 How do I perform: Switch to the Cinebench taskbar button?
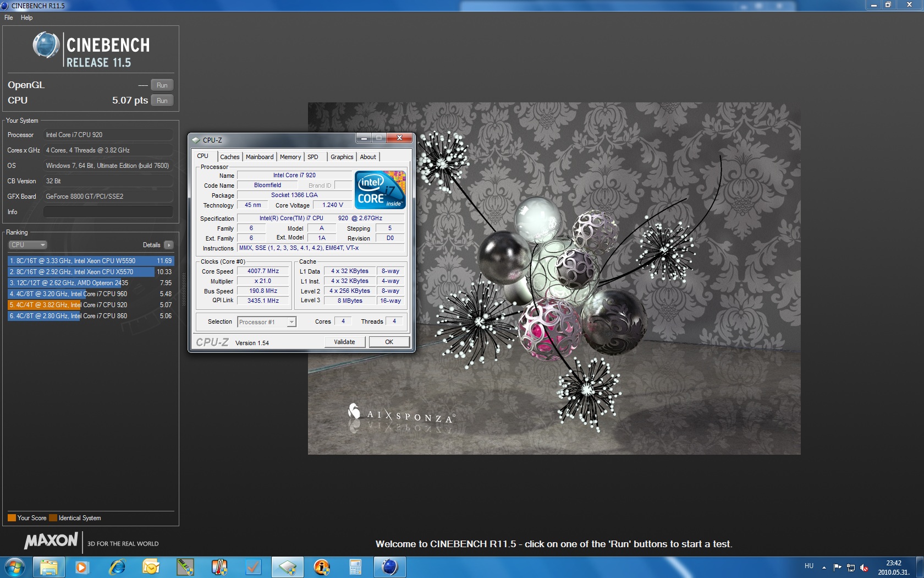click(x=390, y=567)
